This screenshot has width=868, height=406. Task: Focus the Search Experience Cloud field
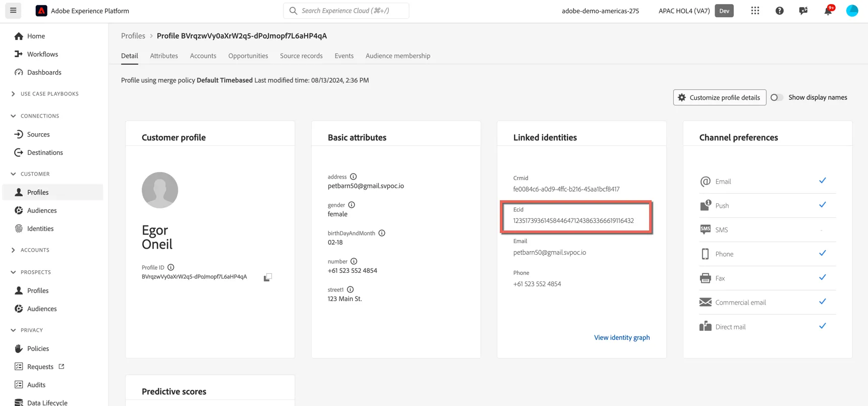click(346, 11)
